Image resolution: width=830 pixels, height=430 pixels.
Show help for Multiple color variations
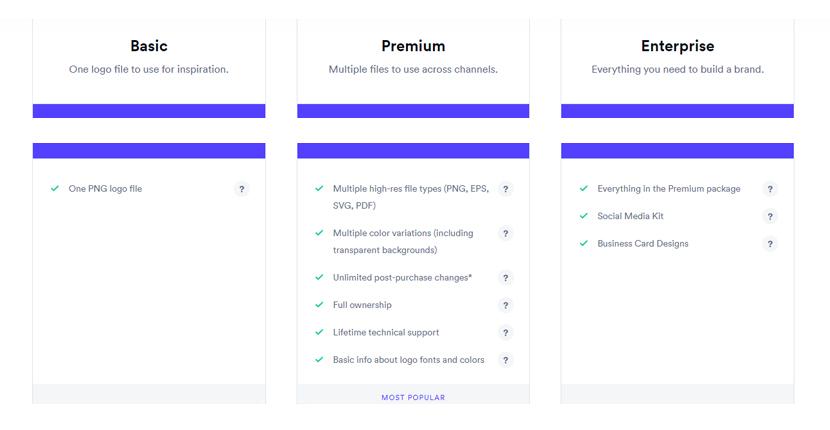[506, 234]
